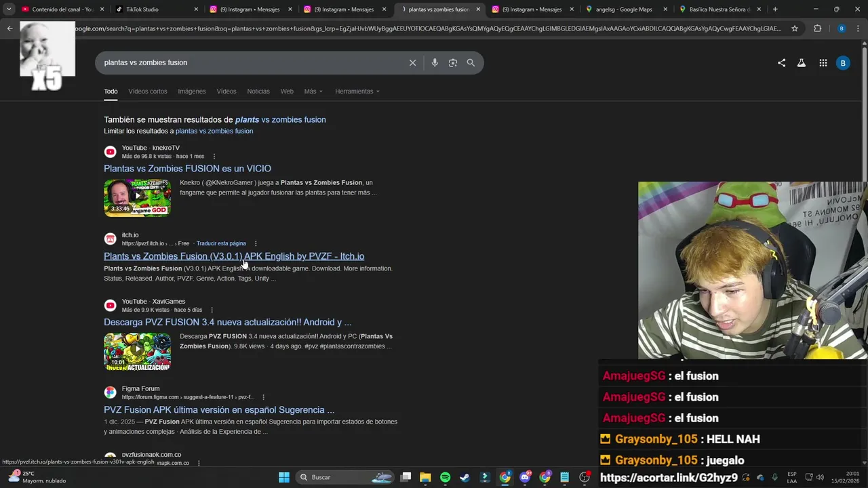Click the magnifying glass search icon
Viewport: 868px width, 488px height.
471,62
